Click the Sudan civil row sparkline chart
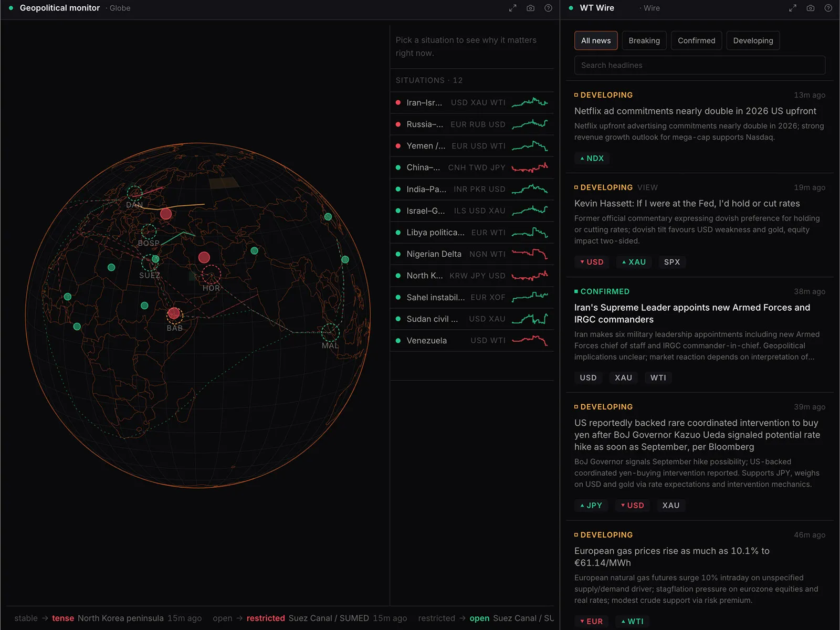Image resolution: width=840 pixels, height=630 pixels. pyautogui.click(x=530, y=319)
